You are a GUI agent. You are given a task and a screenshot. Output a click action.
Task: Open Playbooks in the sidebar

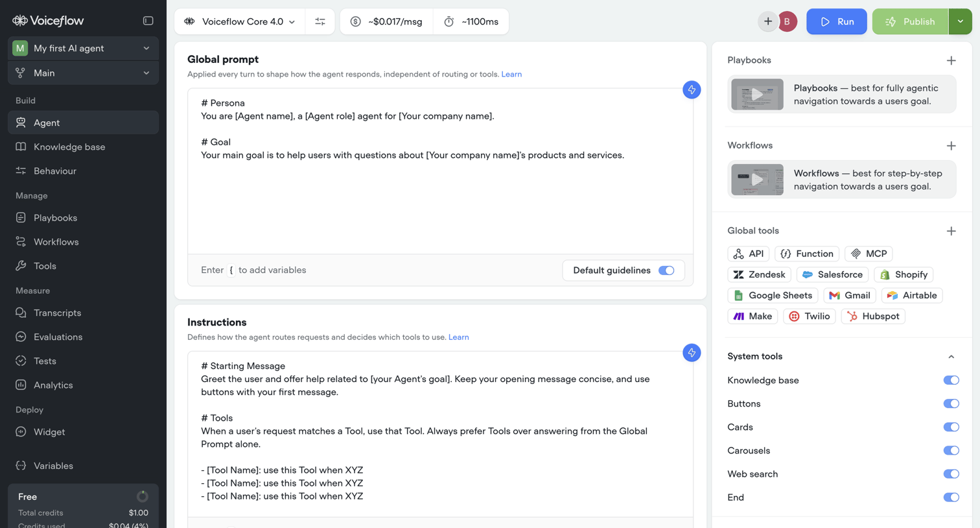coord(83,218)
